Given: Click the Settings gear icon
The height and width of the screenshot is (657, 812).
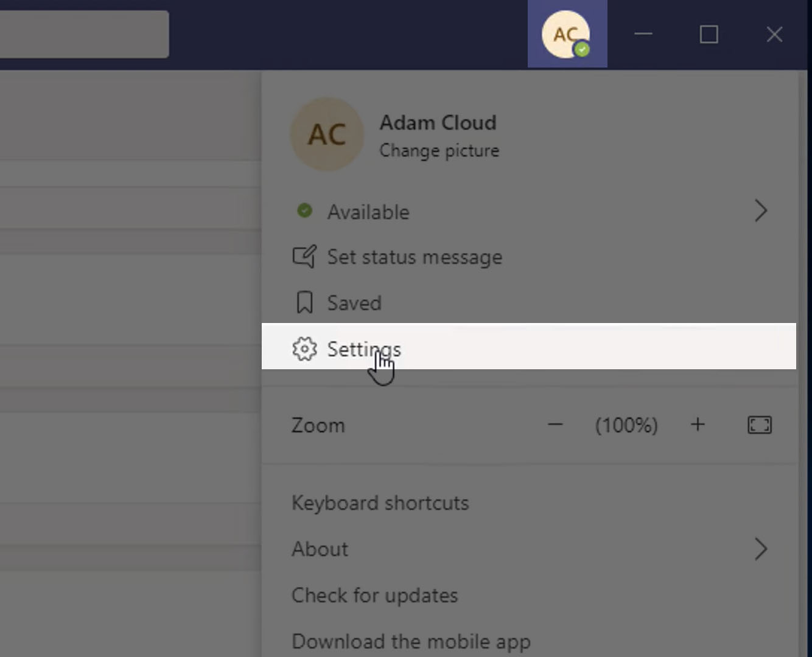Looking at the screenshot, I should click(304, 349).
